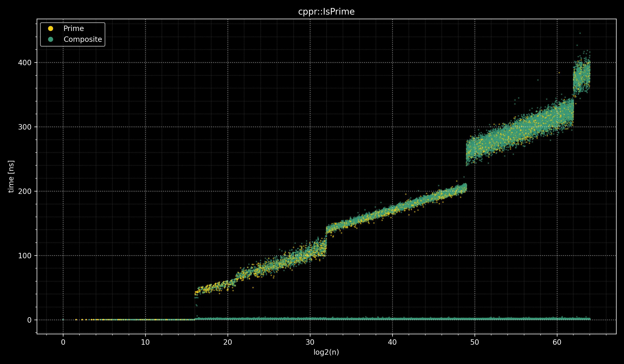Click the topmost outlier Composite data point

580,33
